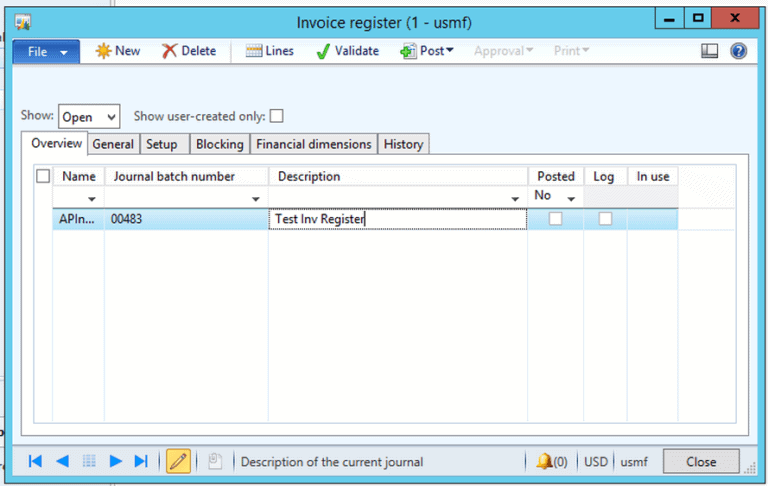The height and width of the screenshot is (486, 768).
Task: Maximize the Invoice register window
Action: (x=698, y=19)
